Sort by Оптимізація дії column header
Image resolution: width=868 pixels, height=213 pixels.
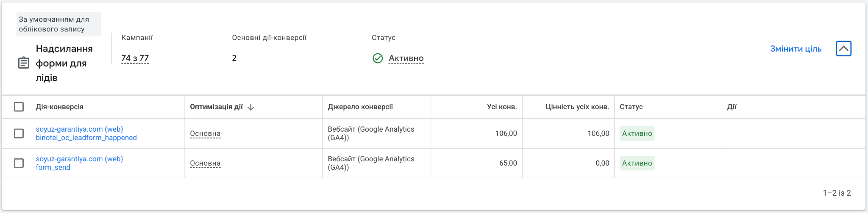[216, 107]
